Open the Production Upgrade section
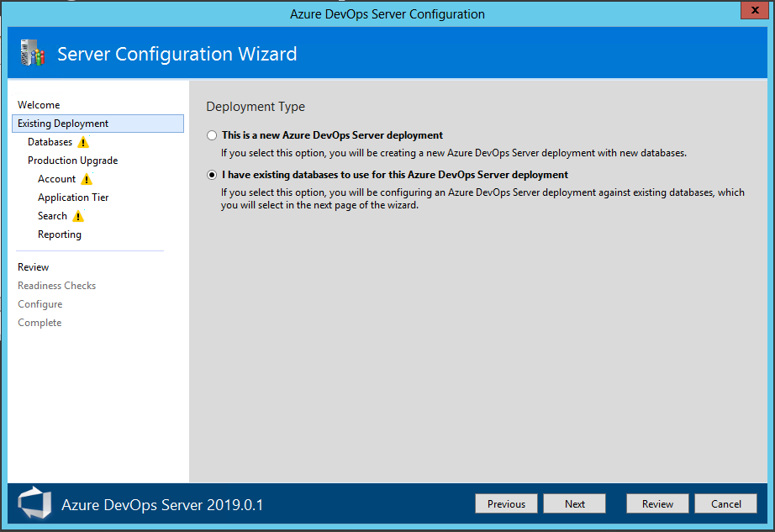 click(72, 161)
